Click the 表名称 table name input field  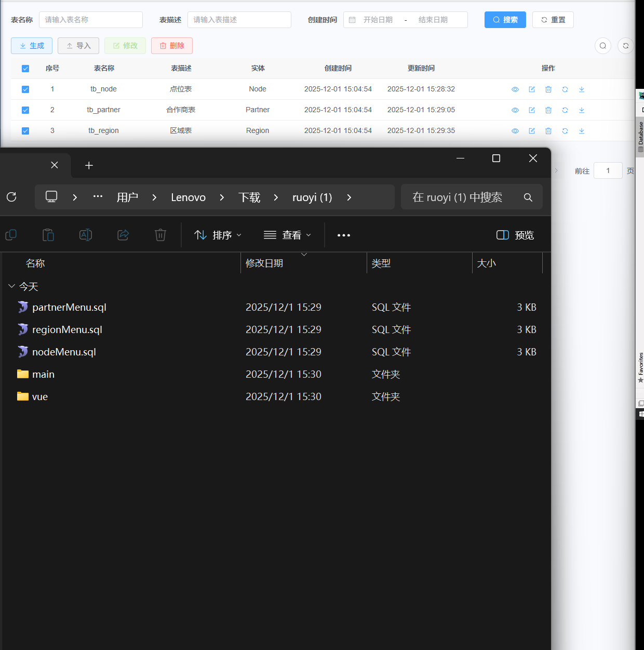tap(91, 20)
